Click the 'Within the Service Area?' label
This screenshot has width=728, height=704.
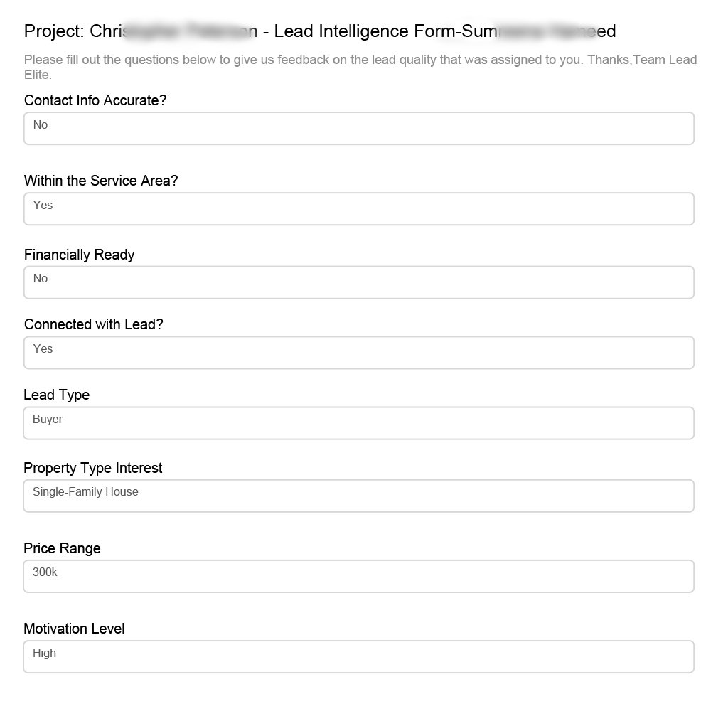[101, 181]
